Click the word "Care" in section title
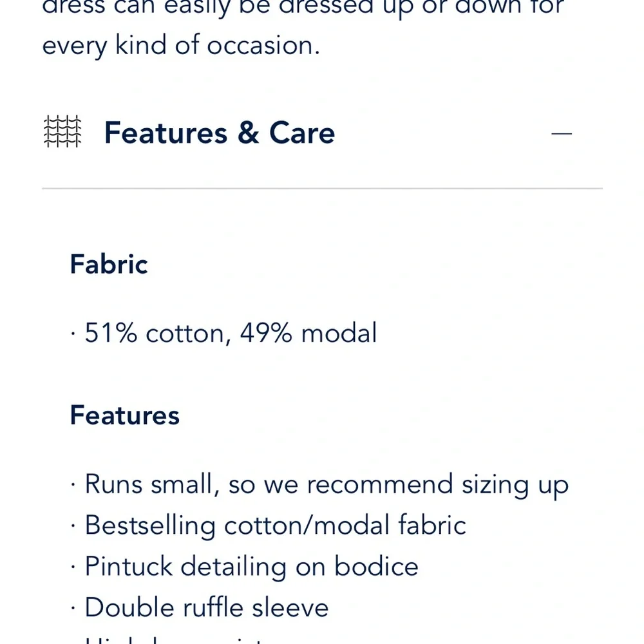Viewport: 644px width, 644px height. (x=302, y=133)
